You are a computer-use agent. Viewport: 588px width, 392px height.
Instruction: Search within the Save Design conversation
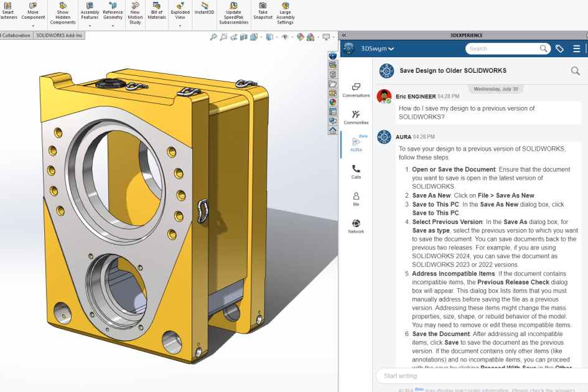pyautogui.click(x=575, y=71)
